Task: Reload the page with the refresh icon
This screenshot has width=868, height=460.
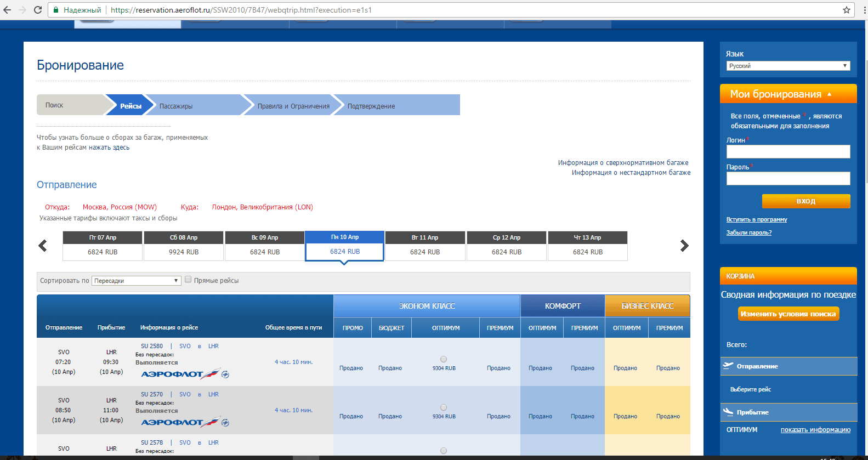Action: tap(38, 10)
